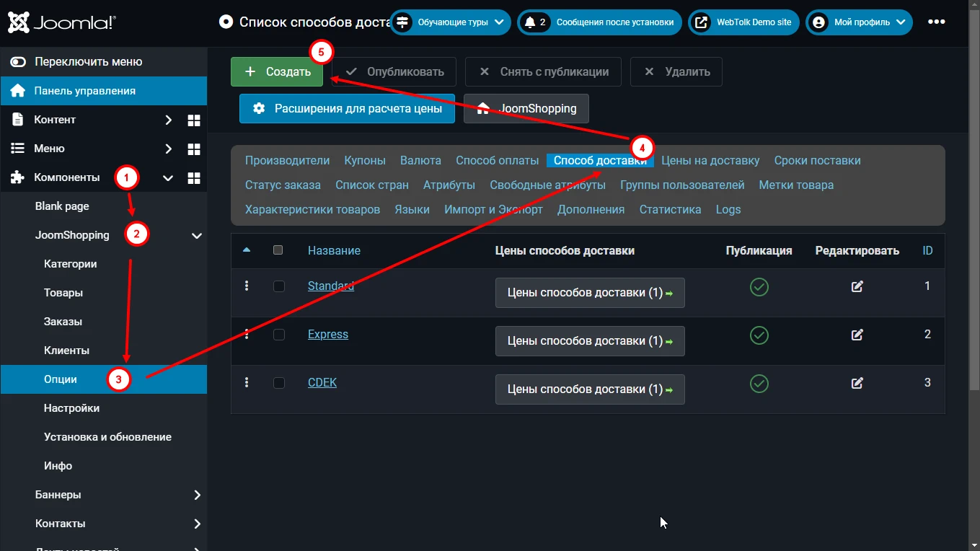Open the Языки tab

412,209
